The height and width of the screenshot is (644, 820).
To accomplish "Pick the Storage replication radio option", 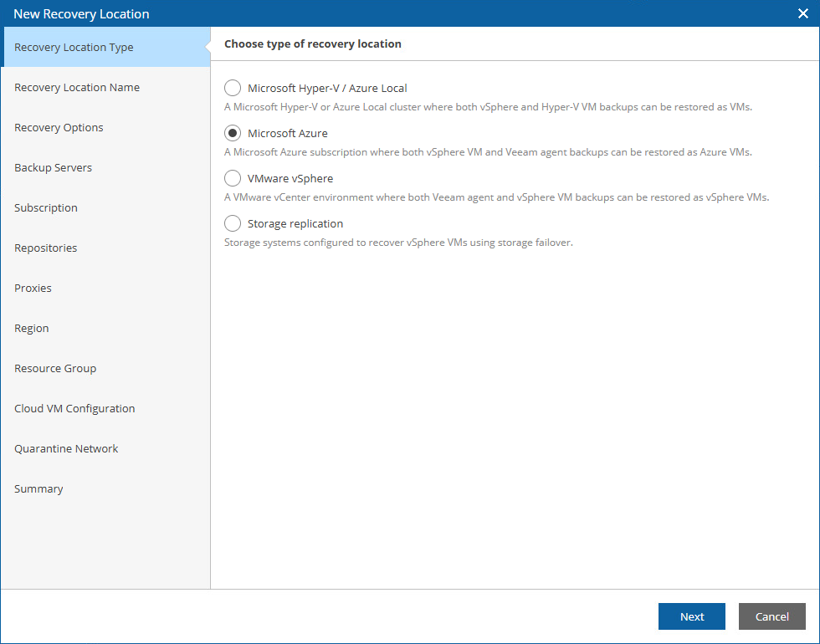I will (x=233, y=223).
